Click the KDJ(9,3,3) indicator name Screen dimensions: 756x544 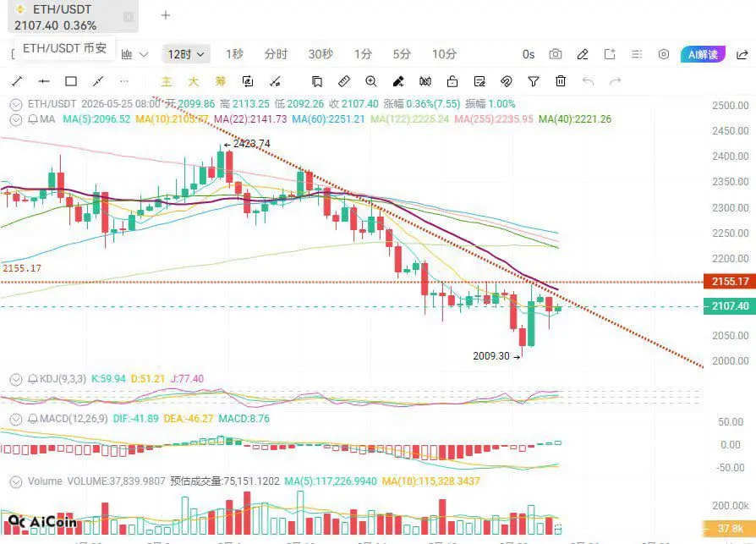pyautogui.click(x=63, y=378)
